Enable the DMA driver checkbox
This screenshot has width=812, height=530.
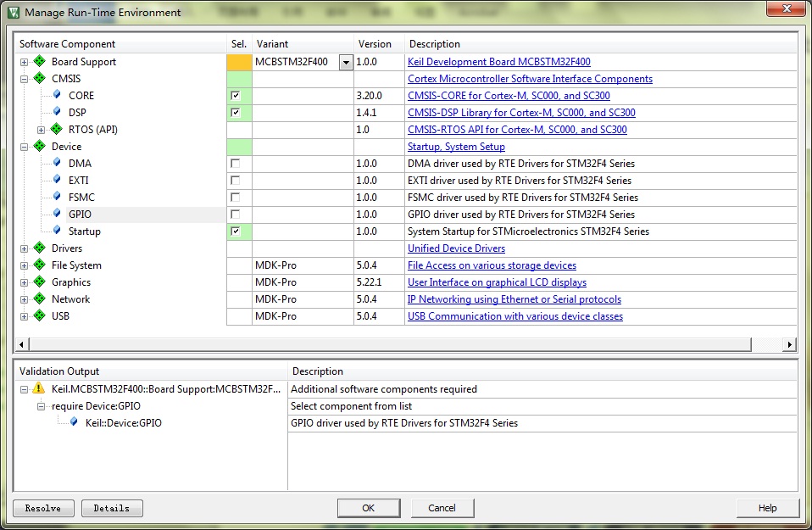236,163
